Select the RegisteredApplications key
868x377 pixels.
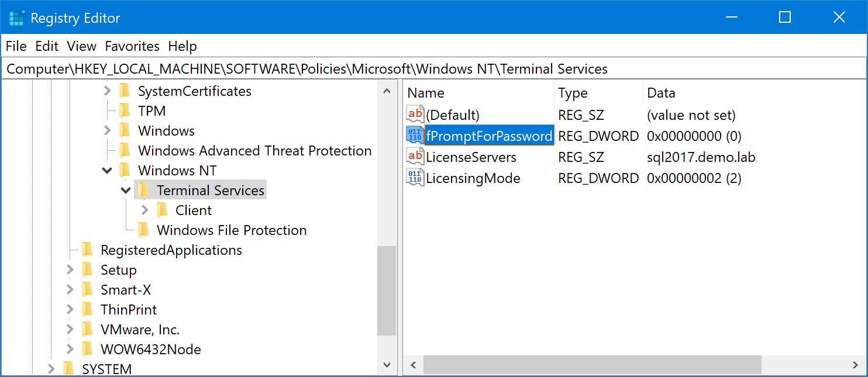point(171,250)
